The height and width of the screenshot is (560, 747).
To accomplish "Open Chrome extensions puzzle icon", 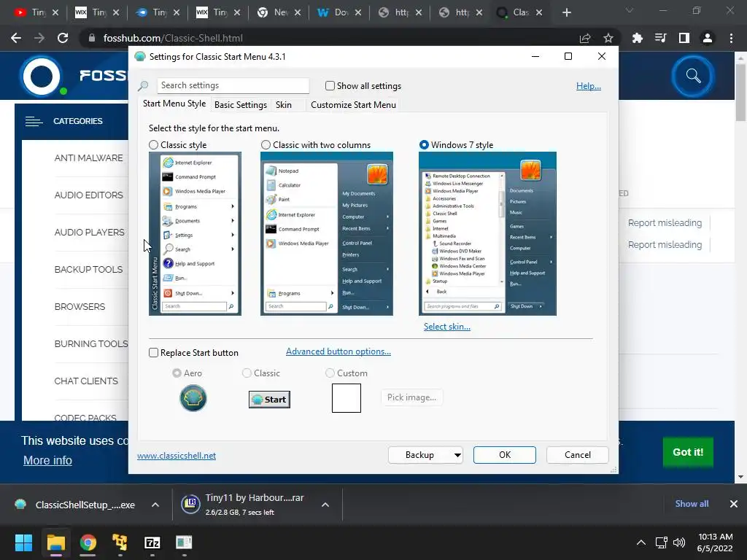I will point(637,38).
